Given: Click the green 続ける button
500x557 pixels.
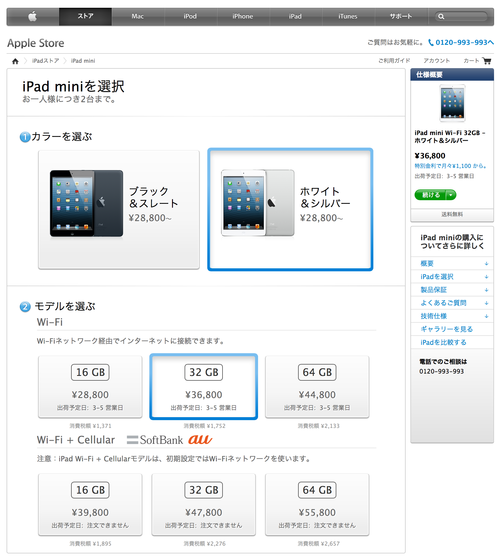Looking at the screenshot, I should [x=430, y=195].
